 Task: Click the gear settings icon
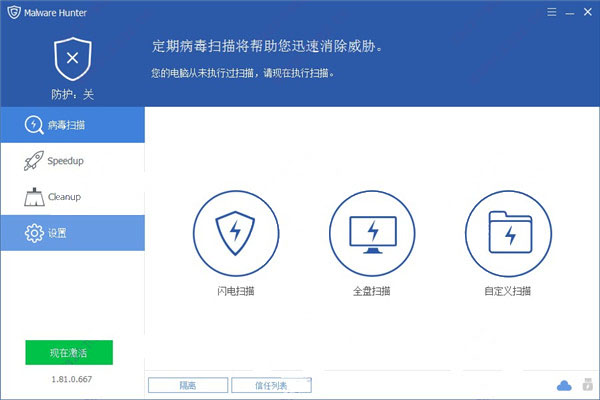pyautogui.click(x=34, y=233)
